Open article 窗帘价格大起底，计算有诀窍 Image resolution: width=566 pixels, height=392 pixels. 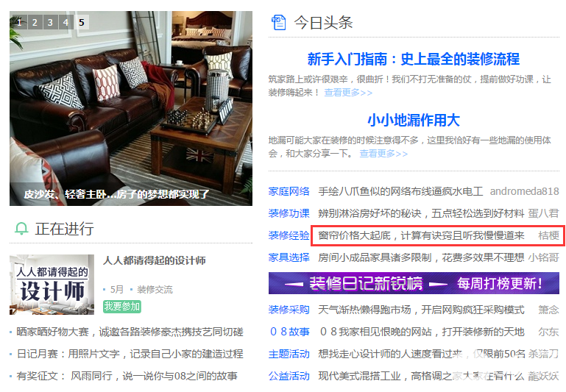coord(421,235)
